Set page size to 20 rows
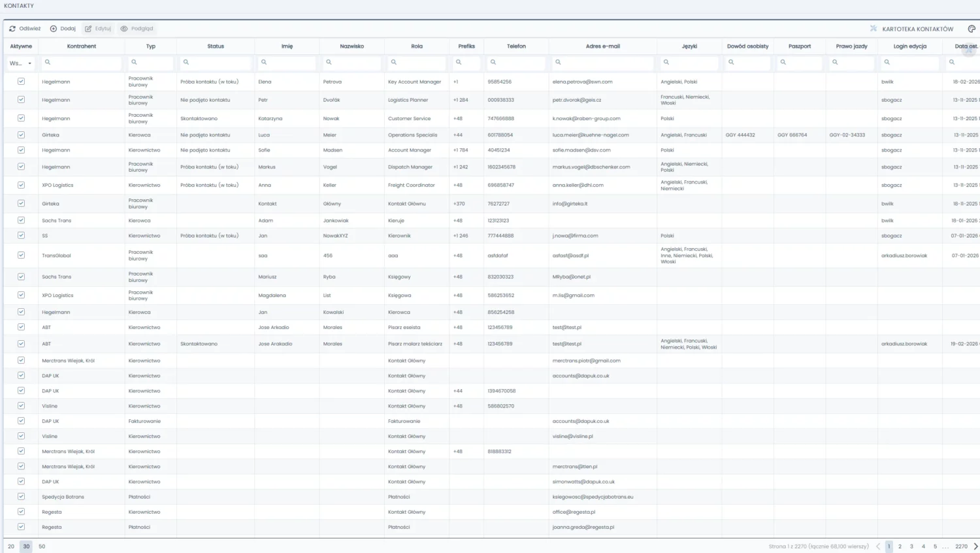 [11, 546]
